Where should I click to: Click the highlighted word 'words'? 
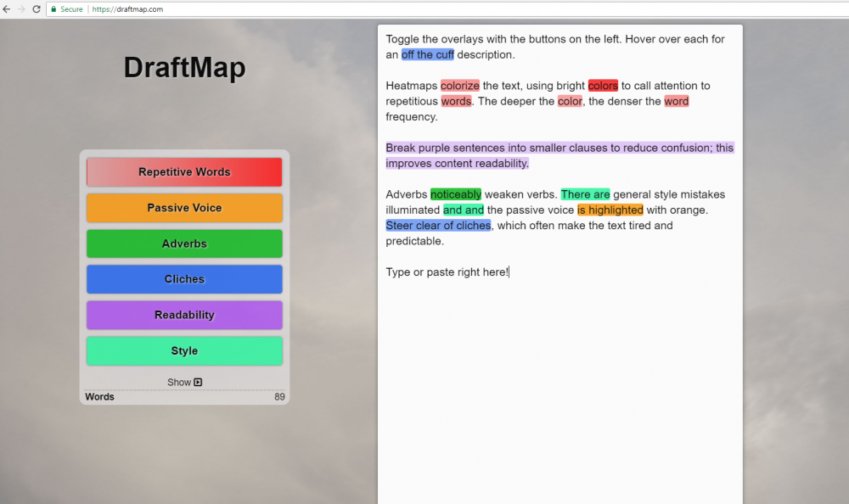456,101
